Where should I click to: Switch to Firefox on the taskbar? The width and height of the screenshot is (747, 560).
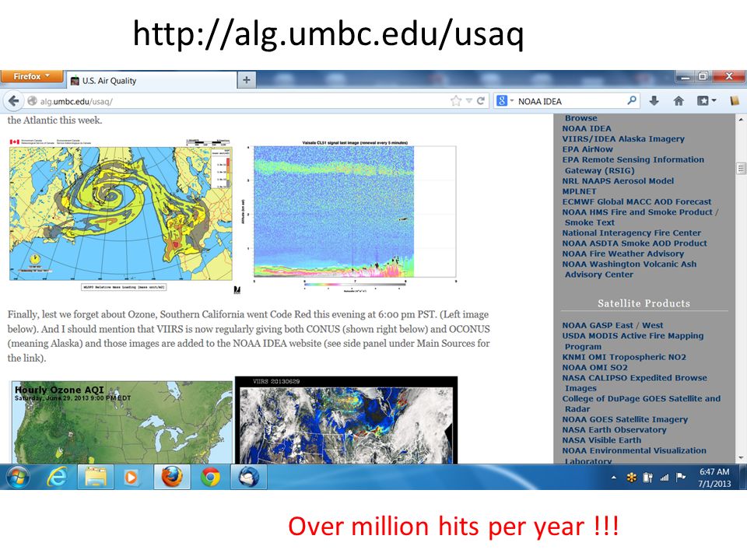click(172, 477)
